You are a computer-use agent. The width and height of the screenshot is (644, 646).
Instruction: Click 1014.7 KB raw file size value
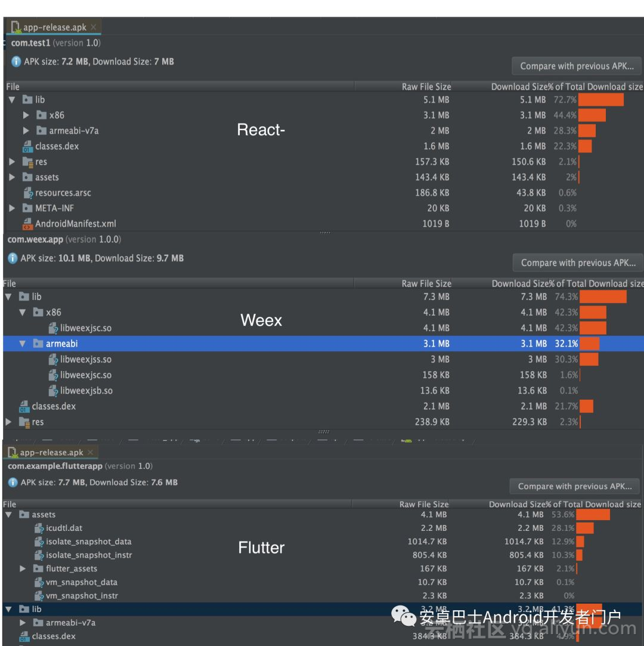[x=427, y=542]
